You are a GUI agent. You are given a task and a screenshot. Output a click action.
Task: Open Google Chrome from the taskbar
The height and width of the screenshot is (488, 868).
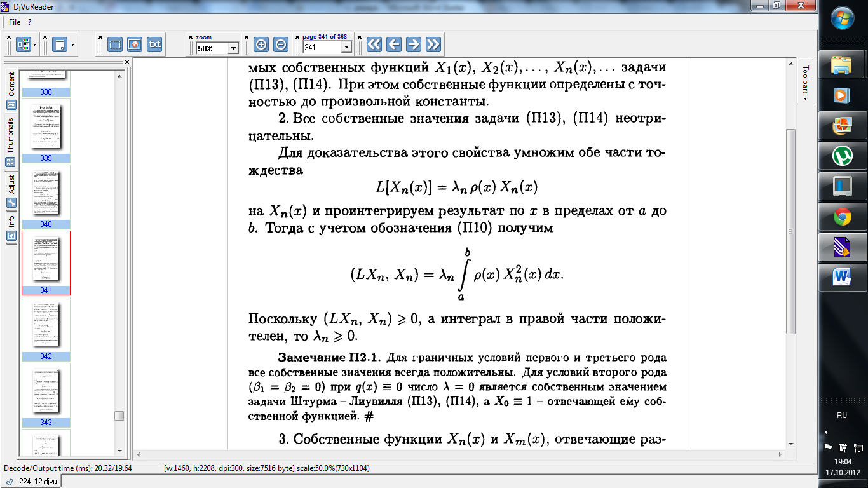[842, 217]
